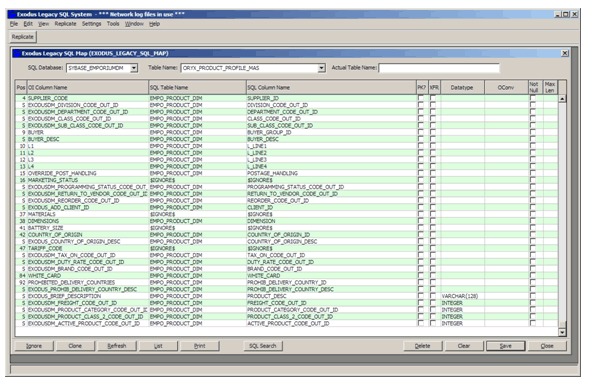Screen dimensions: 590x380
Task: Select the SUPPLIER_CODE column name cell
Action: click(x=87, y=98)
